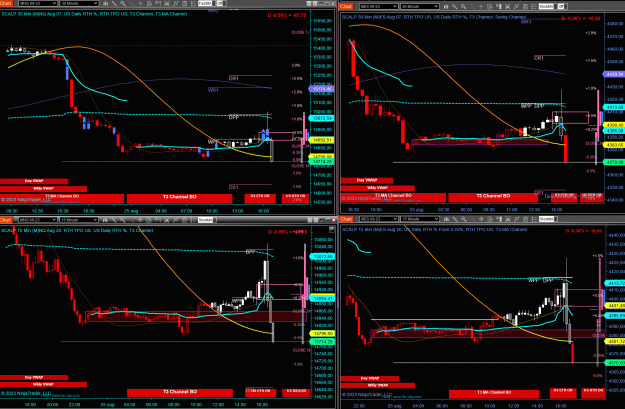
Task: Open bar type selector in top-left chart
Action: point(105,3)
